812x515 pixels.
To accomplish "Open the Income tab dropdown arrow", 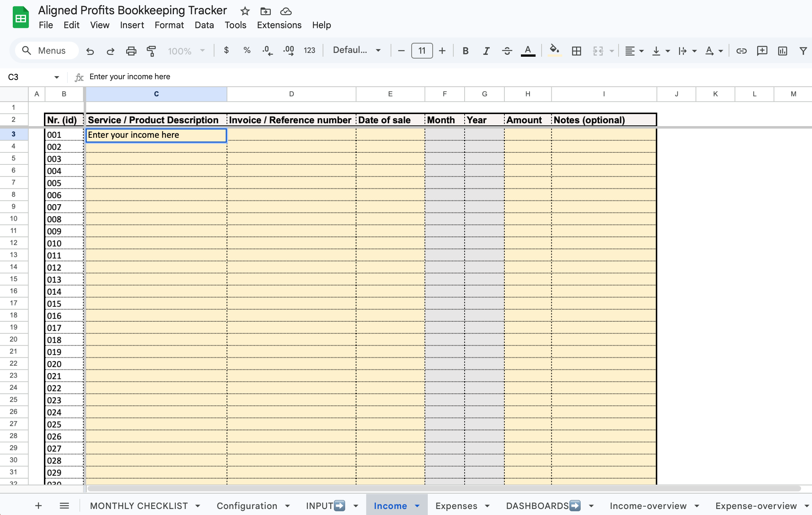I will tap(417, 506).
